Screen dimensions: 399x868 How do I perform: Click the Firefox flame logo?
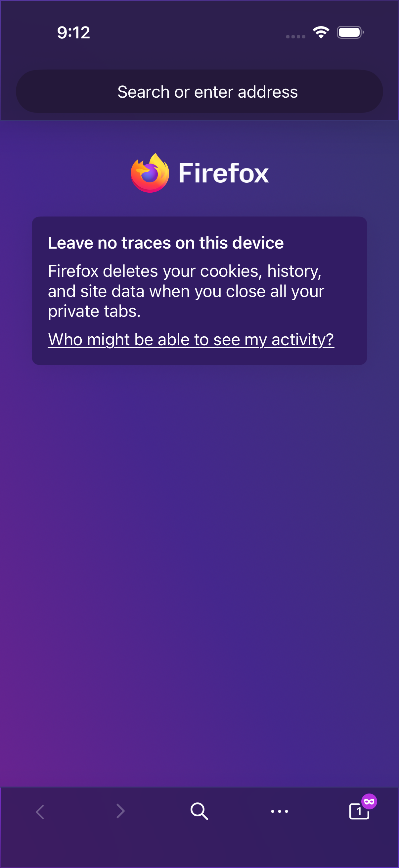(x=150, y=173)
